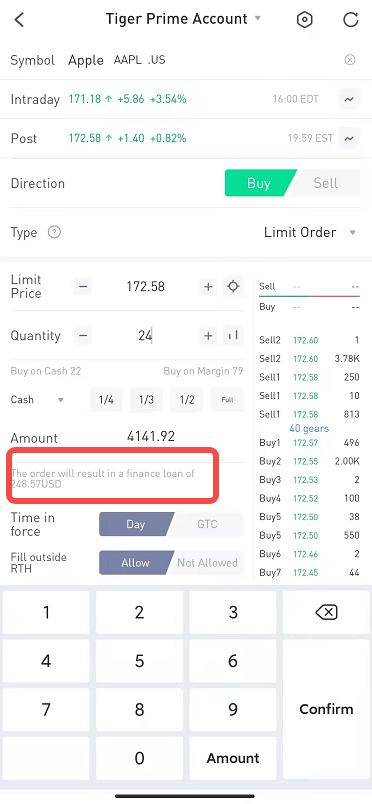Switch Direction to Sell
Viewport: 372px width, 804px height.
click(326, 183)
